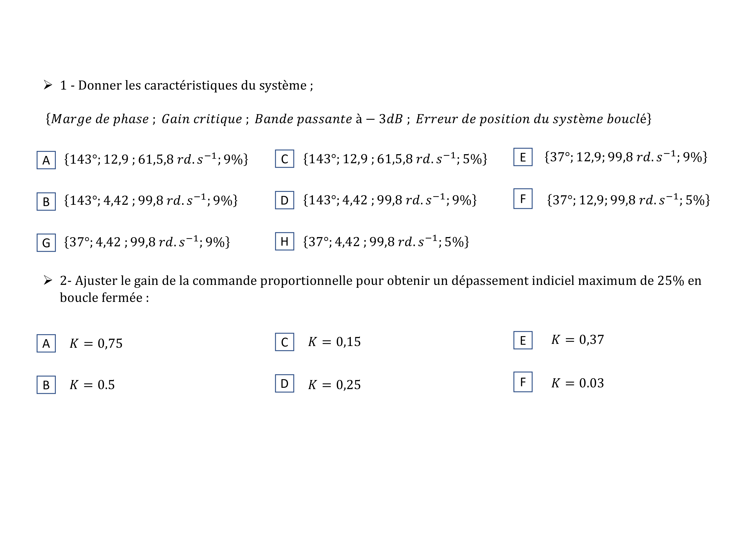
Task: Tick box B beside K = 0.5
Action: (46, 385)
